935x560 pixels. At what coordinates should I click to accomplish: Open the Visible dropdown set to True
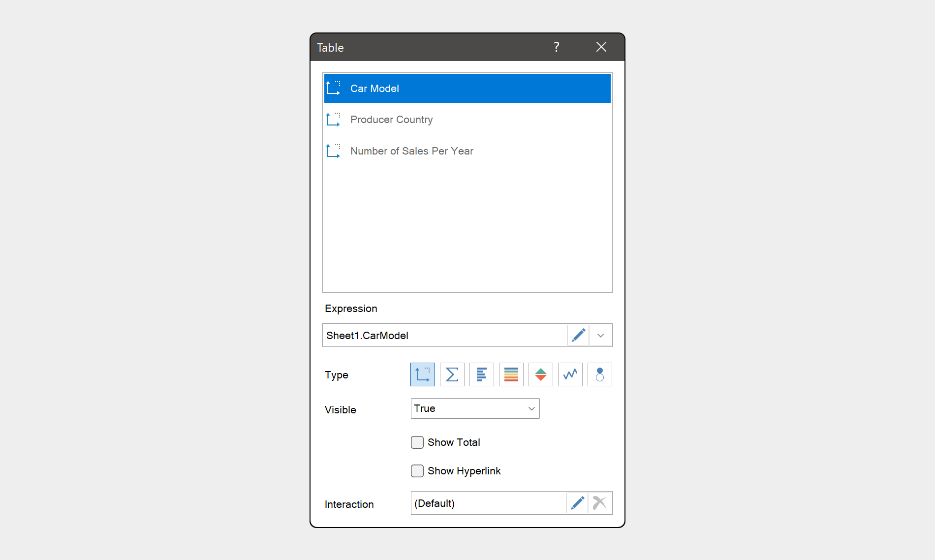coord(475,408)
